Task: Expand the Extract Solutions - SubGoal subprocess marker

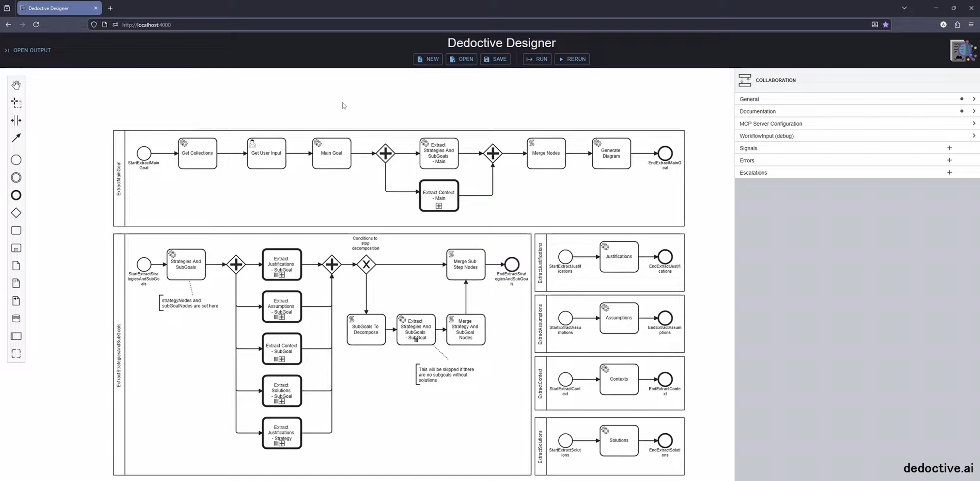Action: 281,401
